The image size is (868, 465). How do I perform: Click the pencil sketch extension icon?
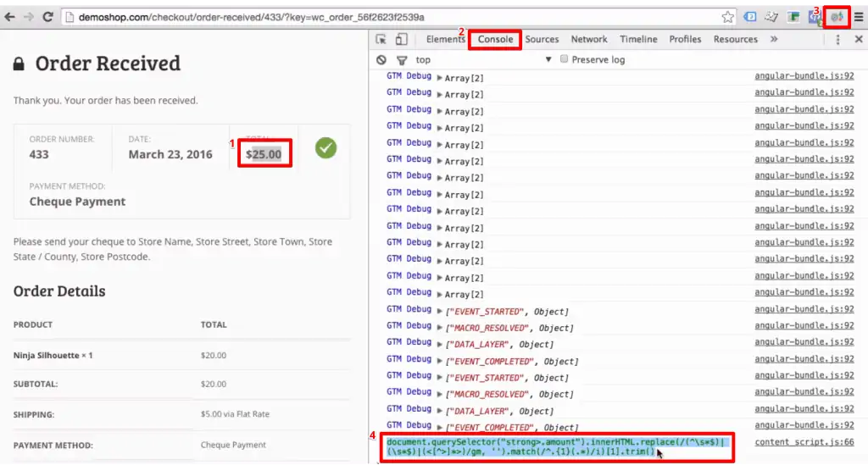[771, 17]
